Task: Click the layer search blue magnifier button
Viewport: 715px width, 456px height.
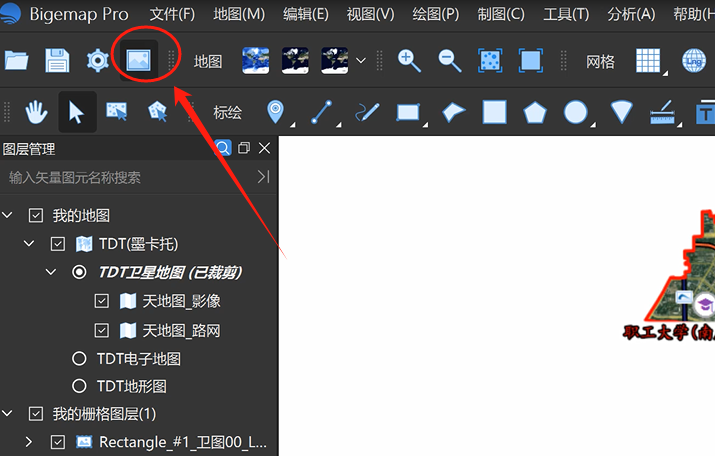Action: (x=223, y=148)
